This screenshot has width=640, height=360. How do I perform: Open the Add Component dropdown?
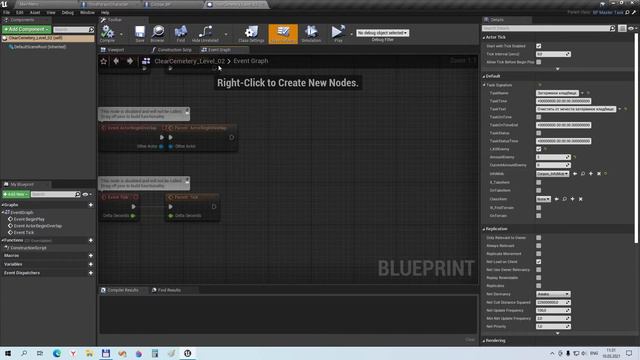pyautogui.click(x=27, y=29)
